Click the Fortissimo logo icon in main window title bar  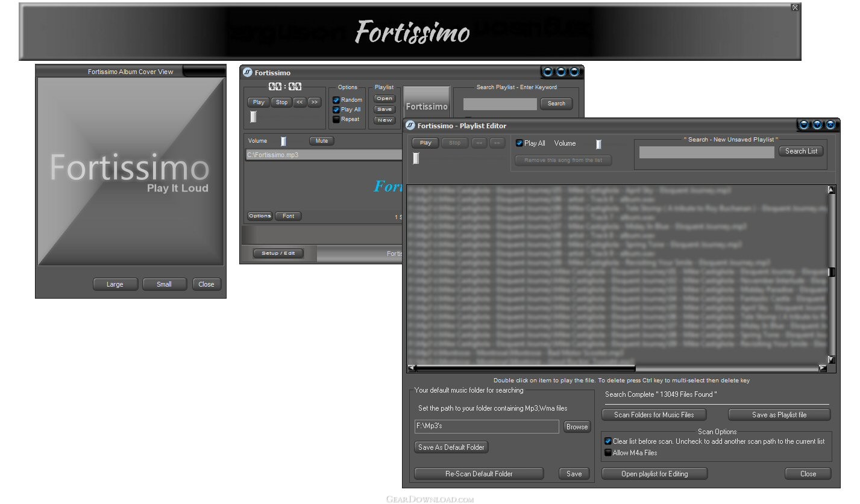coord(247,72)
